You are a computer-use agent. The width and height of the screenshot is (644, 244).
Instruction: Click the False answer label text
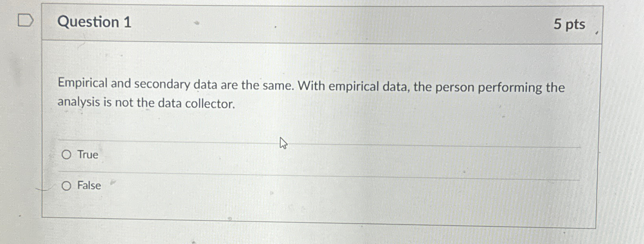tap(89, 185)
